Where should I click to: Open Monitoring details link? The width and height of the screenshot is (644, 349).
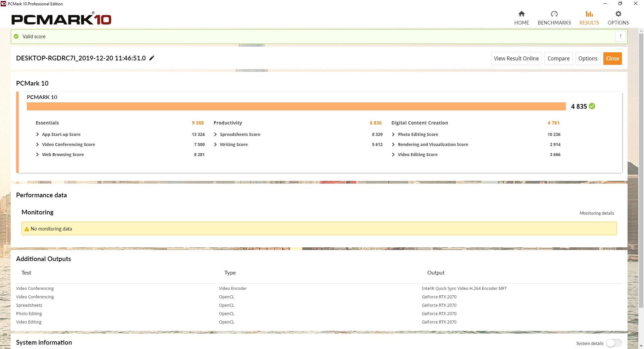pyautogui.click(x=597, y=213)
